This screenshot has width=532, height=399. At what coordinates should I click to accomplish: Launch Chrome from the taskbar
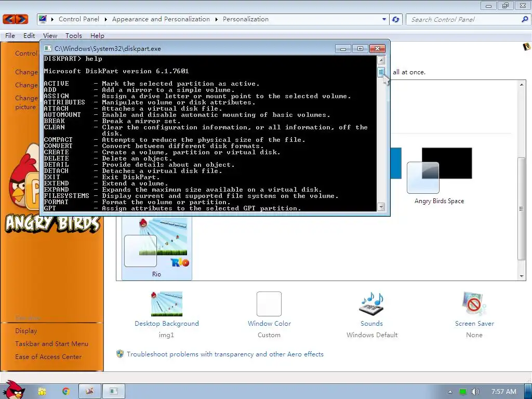pos(66,392)
